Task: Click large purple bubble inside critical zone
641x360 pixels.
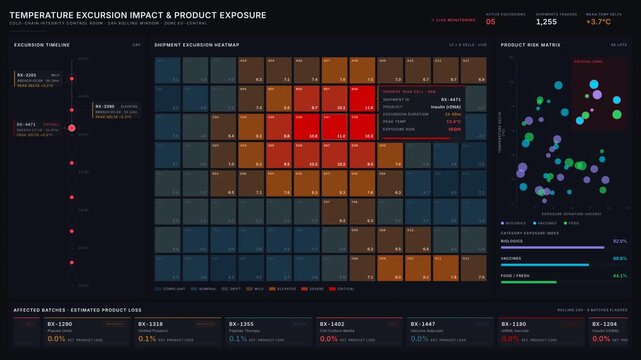Action: coord(597,95)
